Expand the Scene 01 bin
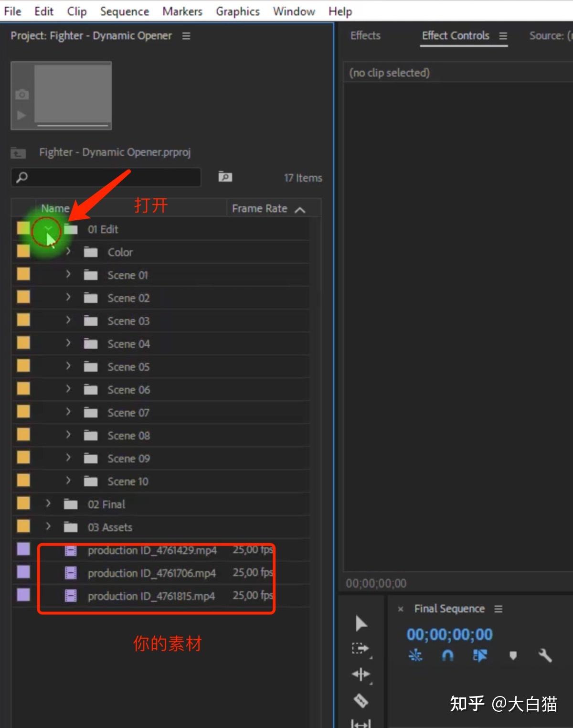Viewport: 573px width, 728px height. (68, 274)
